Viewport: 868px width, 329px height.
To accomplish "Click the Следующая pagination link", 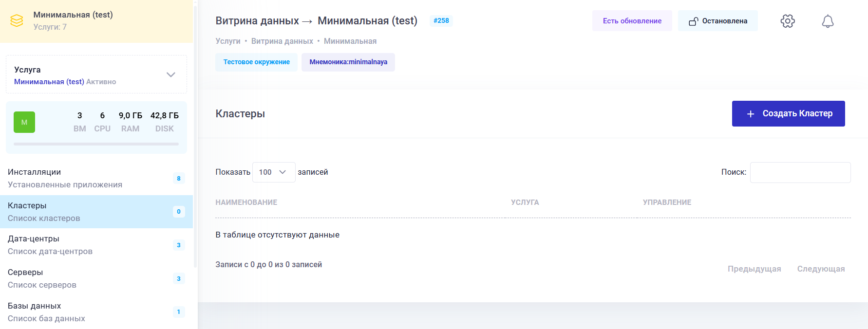I will point(820,269).
